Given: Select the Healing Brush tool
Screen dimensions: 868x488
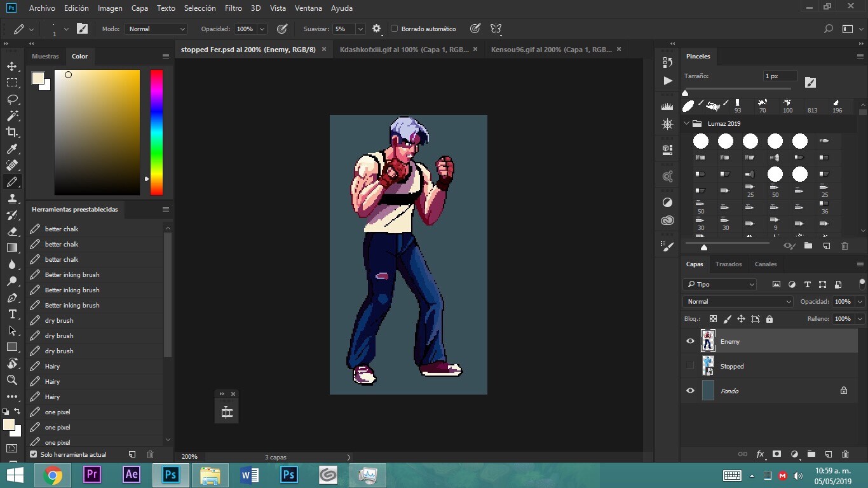Looking at the screenshot, I should 12,165.
